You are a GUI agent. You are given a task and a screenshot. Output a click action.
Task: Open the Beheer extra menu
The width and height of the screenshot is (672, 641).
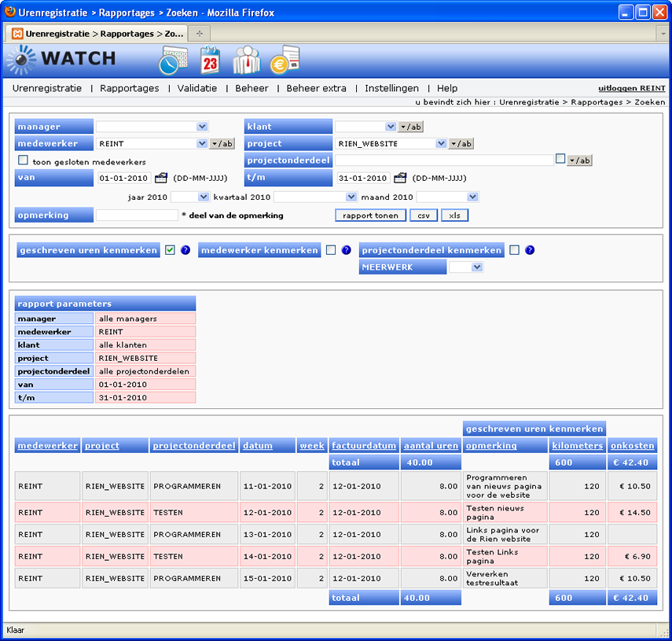tap(316, 88)
